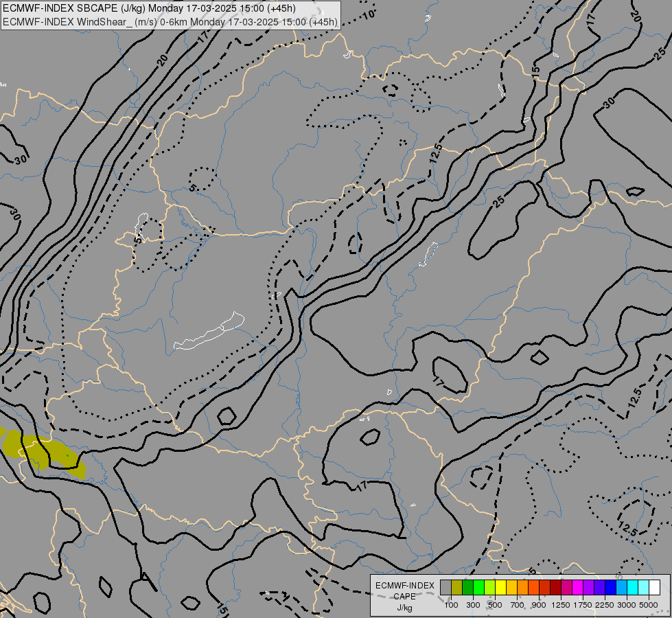The height and width of the screenshot is (618, 672).
Task: Pick the dark green legend swatch
Action: pos(468,588)
